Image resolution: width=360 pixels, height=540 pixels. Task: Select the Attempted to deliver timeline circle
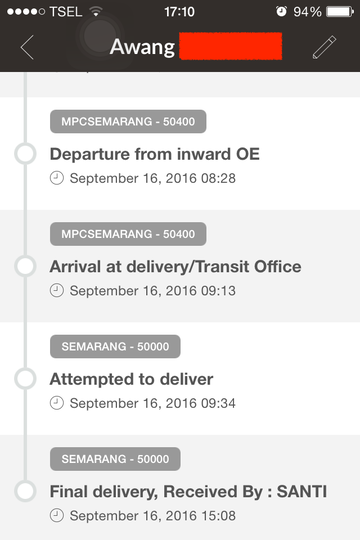tap(25, 379)
